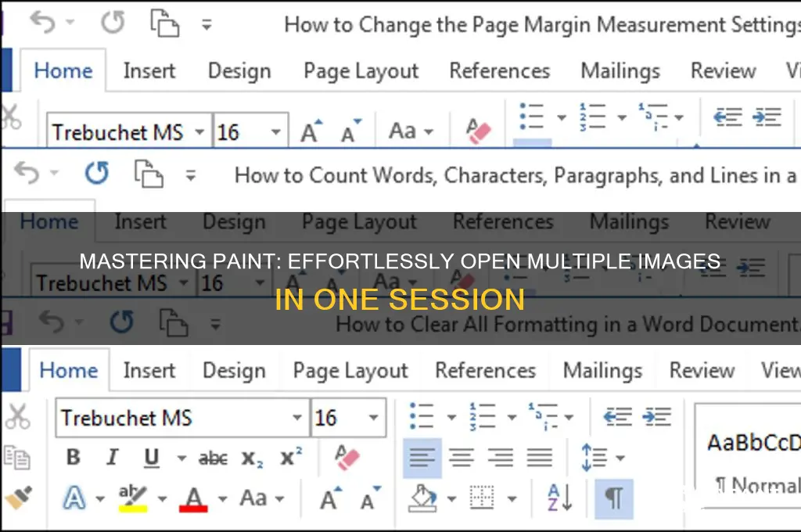Expand Line Spacing dropdown arrow in bottom window
This screenshot has width=801, height=532.
(x=620, y=458)
